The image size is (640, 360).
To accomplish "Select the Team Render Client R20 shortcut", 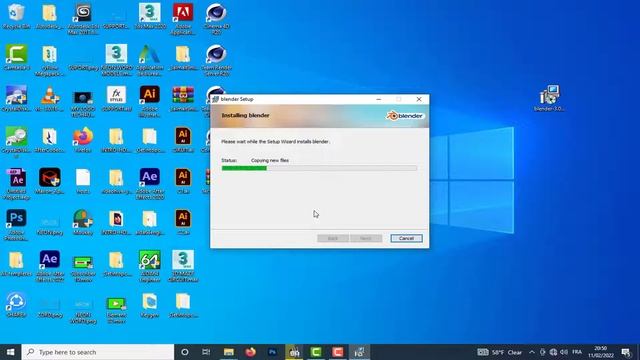I will [x=216, y=60].
